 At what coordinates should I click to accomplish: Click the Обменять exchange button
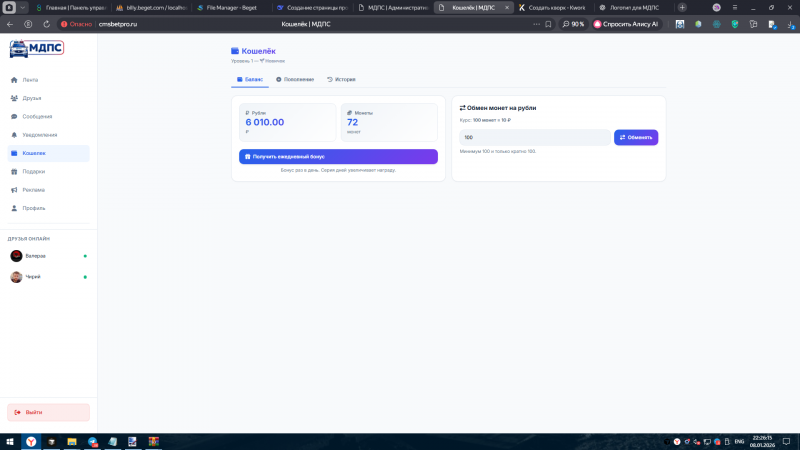click(x=636, y=137)
